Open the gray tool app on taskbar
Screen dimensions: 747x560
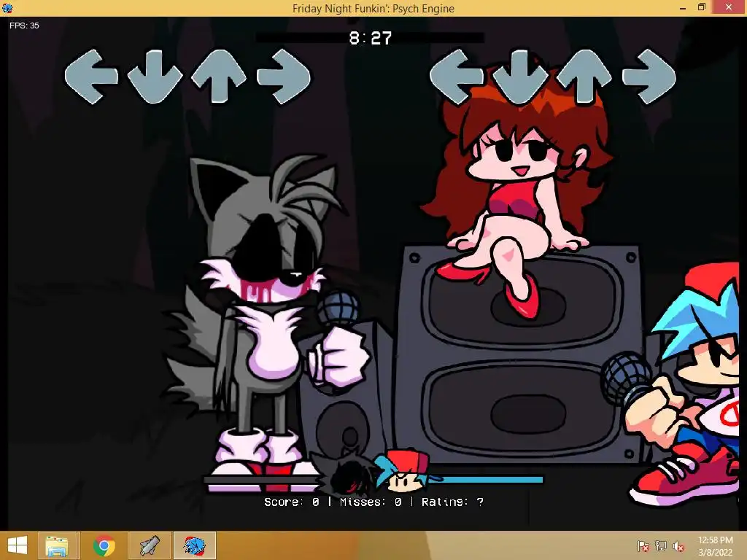(x=149, y=545)
